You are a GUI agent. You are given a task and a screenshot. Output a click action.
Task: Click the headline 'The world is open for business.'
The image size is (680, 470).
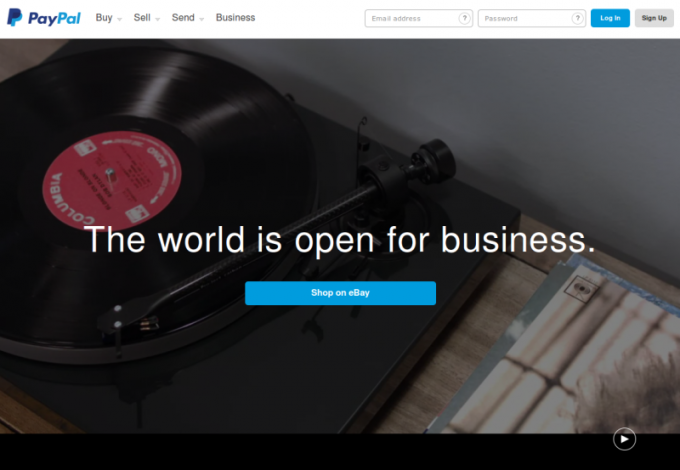pos(340,240)
